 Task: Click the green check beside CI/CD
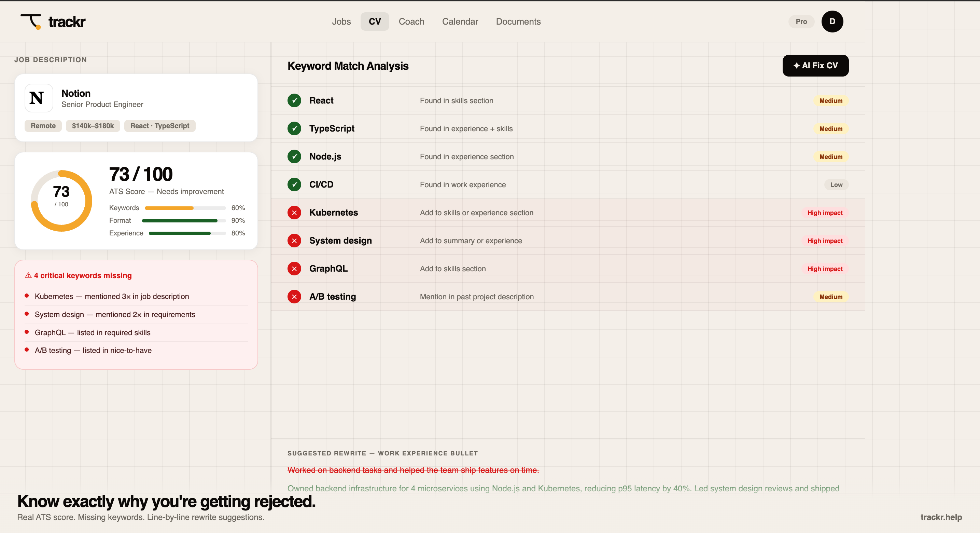(294, 184)
